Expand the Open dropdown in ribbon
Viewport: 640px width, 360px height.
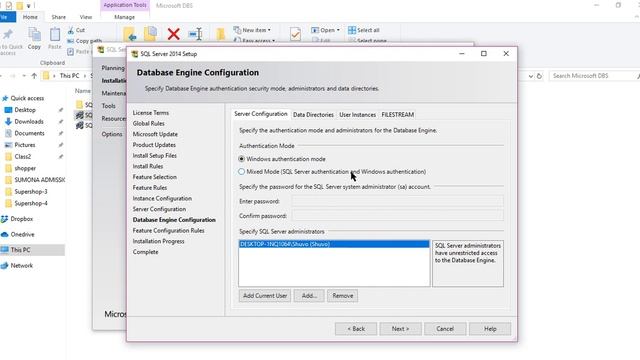(x=326, y=30)
